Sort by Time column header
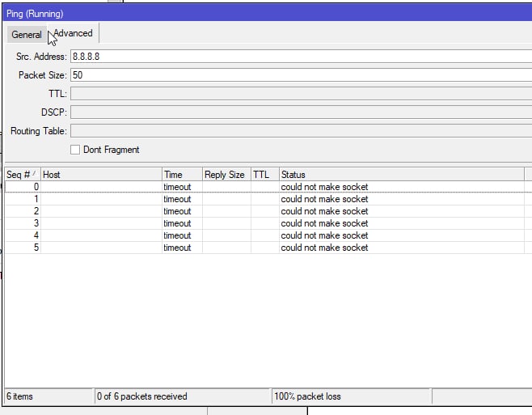This screenshot has height=415, width=532. coord(182,175)
